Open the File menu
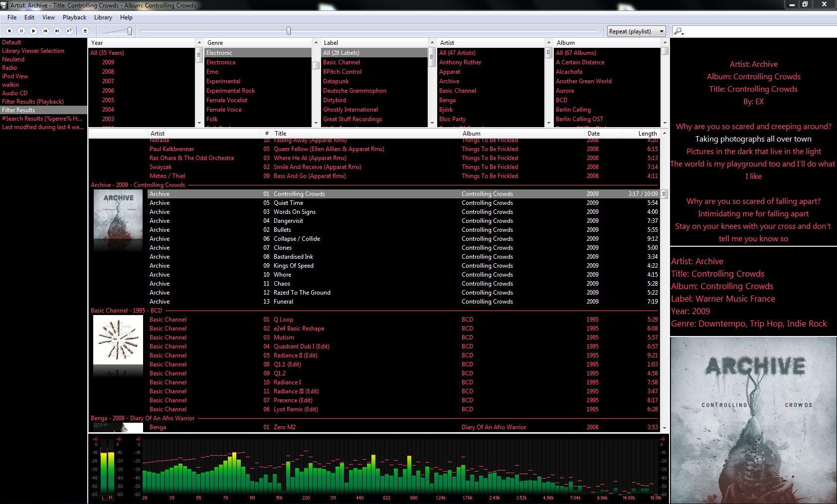This screenshot has height=504, width=837. click(12, 17)
